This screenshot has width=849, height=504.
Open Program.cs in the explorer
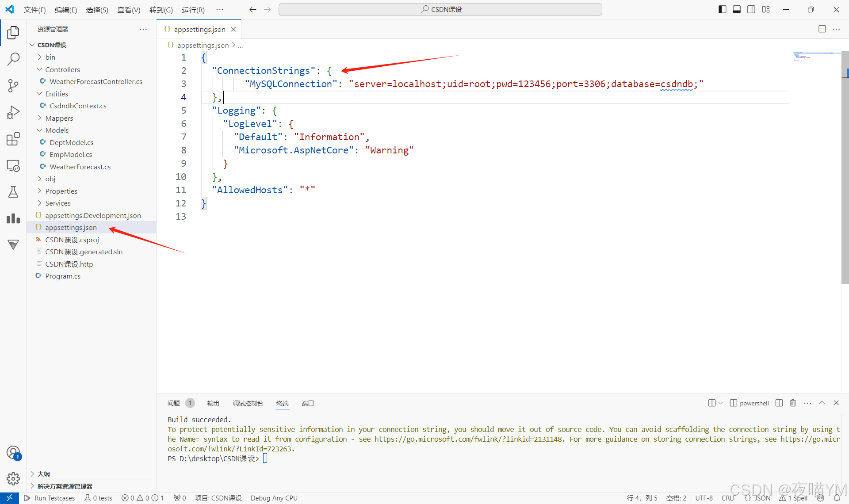pyautogui.click(x=91, y=276)
